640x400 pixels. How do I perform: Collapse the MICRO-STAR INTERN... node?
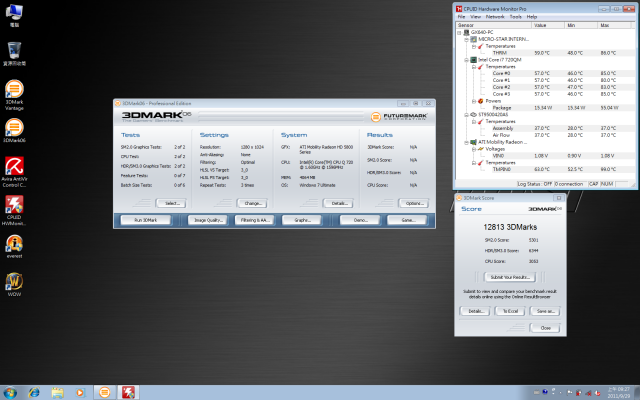point(466,40)
